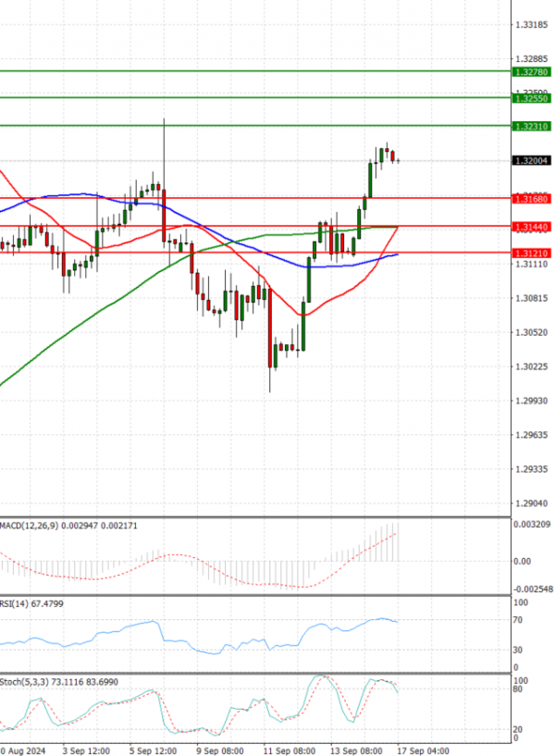Click the large red candle near 11 Sep

coord(270,328)
